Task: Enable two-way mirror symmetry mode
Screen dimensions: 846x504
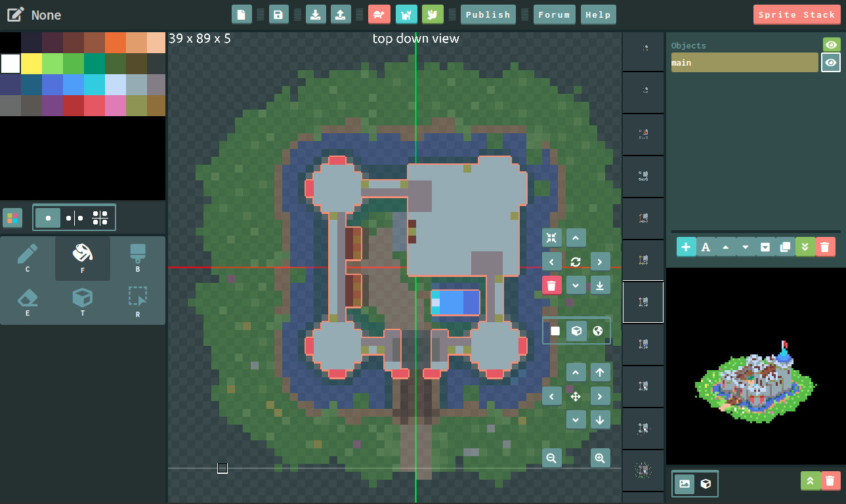Action: point(74,218)
